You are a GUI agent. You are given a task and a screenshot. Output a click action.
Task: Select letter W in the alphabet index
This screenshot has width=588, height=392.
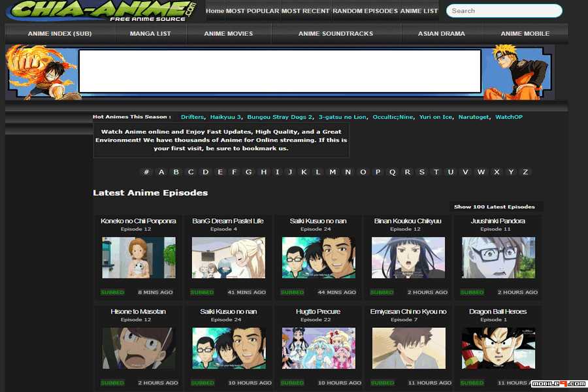coord(481,172)
